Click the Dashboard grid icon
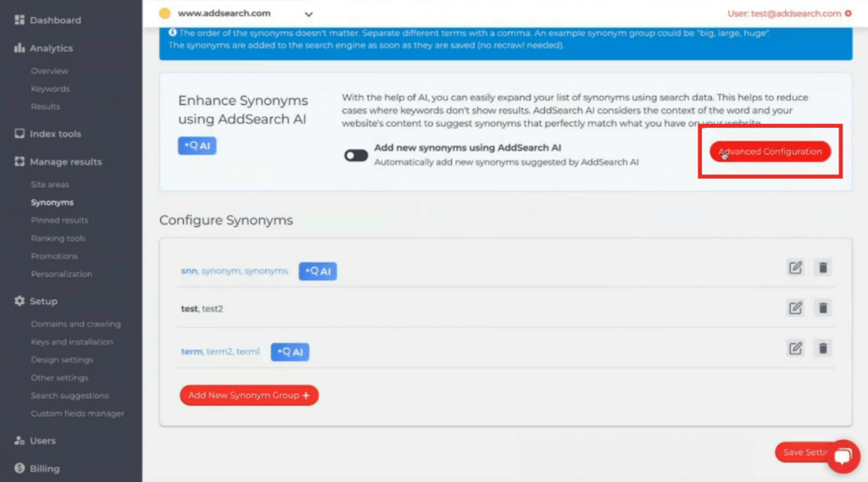This screenshot has height=482, width=868. click(19, 20)
